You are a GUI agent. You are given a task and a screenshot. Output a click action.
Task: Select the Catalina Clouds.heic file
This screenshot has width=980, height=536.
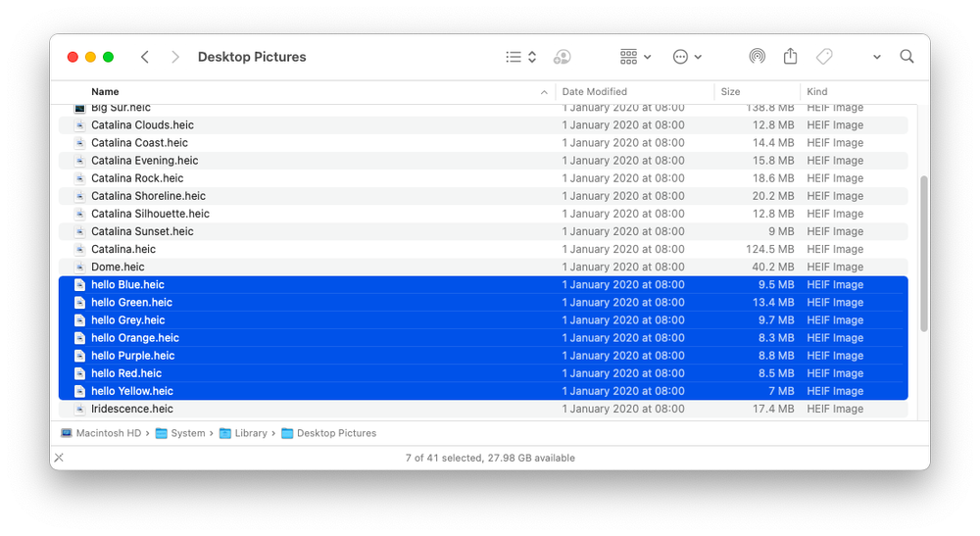483,125
